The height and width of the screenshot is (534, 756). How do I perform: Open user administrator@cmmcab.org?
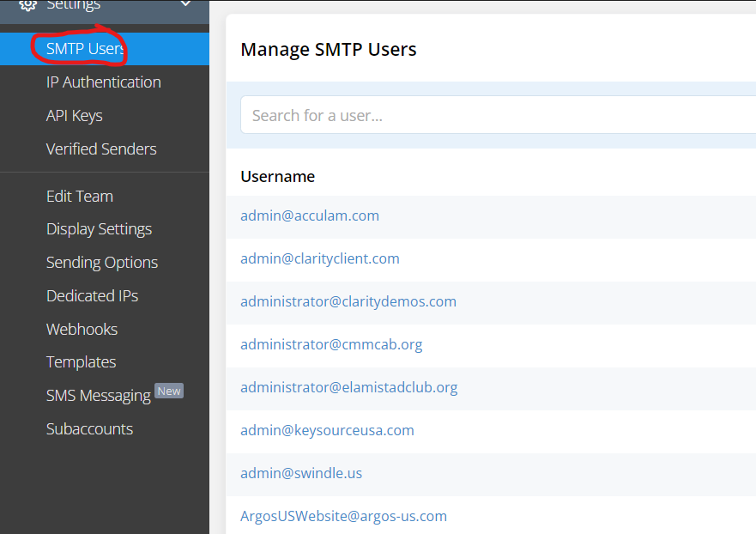click(x=331, y=344)
